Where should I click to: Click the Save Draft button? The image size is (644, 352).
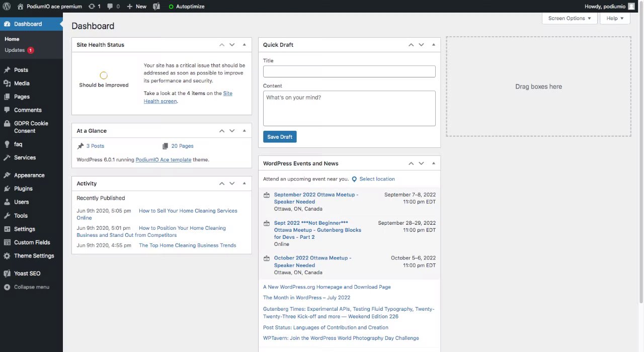[x=280, y=137]
